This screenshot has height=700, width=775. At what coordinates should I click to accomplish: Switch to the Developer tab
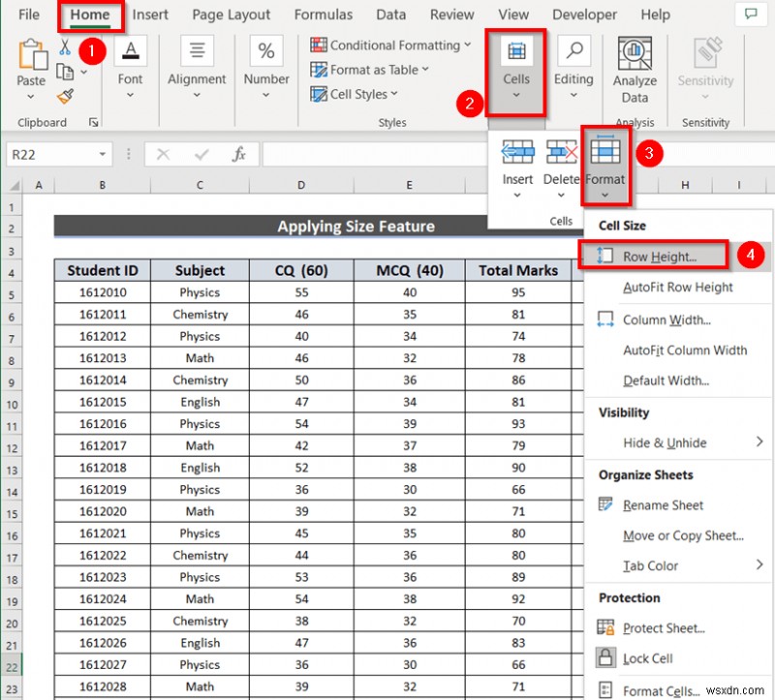tap(584, 15)
